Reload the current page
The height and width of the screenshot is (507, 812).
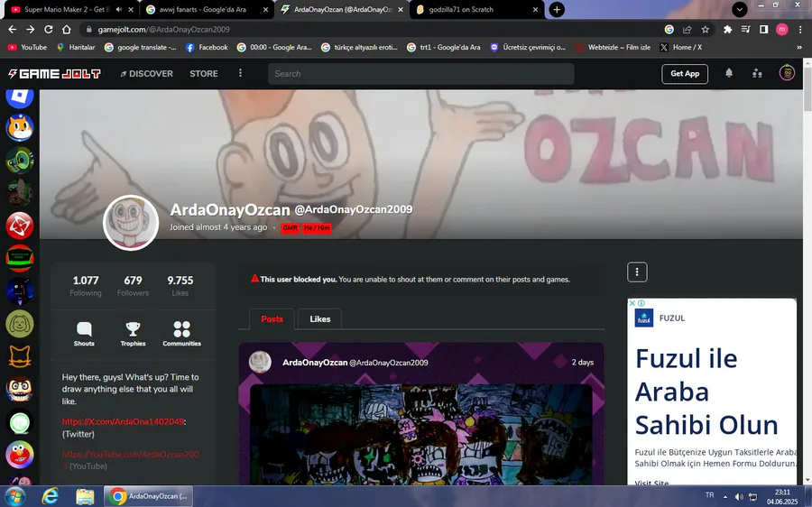pos(48,30)
